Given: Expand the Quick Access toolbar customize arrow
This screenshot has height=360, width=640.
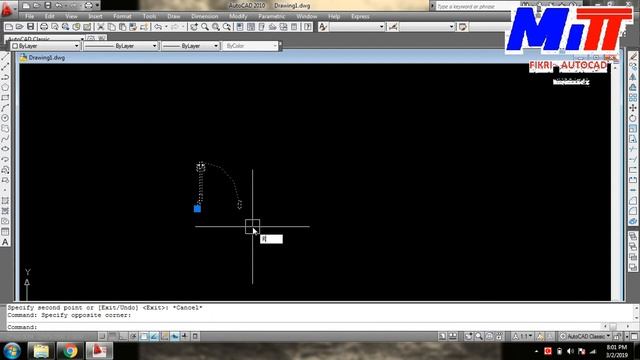Looking at the screenshot, I should coord(98,6).
